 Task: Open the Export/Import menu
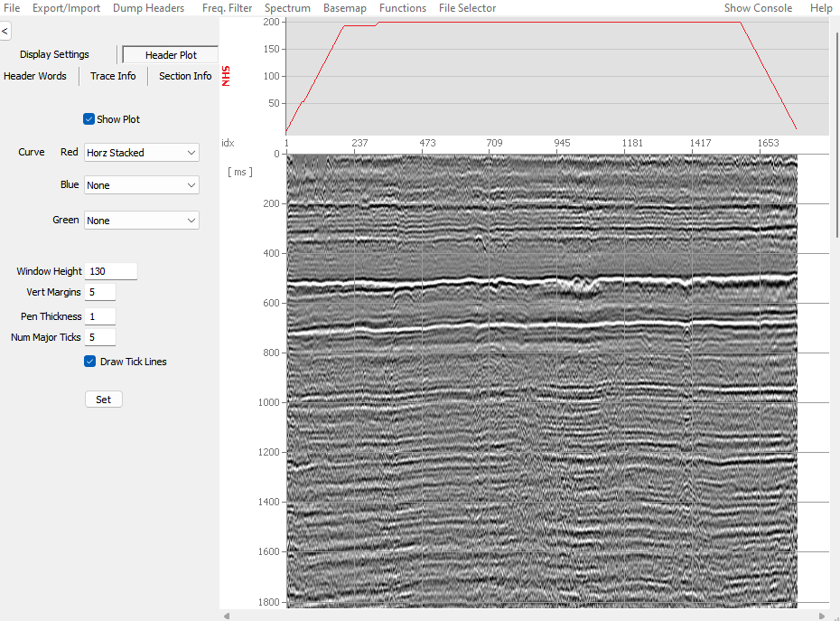(x=66, y=8)
